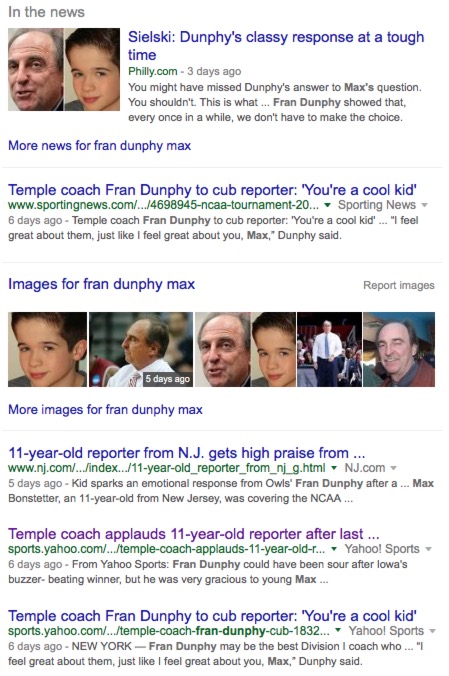Image resolution: width=449 pixels, height=676 pixels.
Task: Click Report images link
Action: coord(399,285)
